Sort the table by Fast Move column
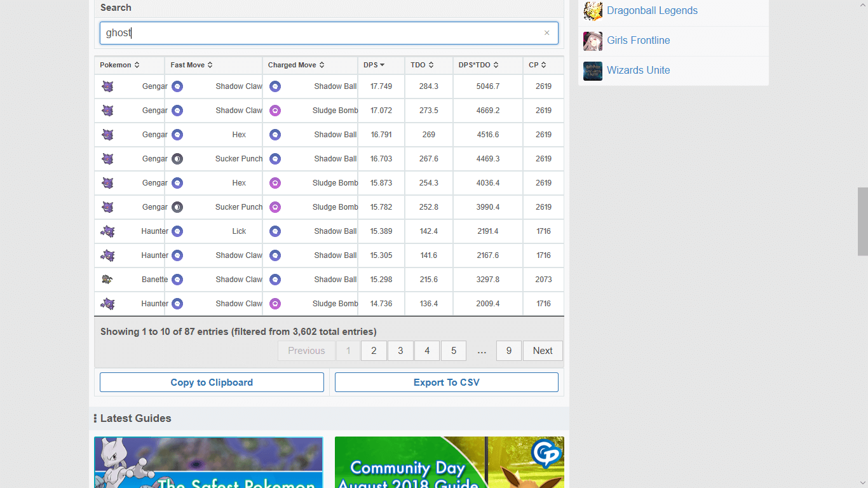 [x=214, y=65]
